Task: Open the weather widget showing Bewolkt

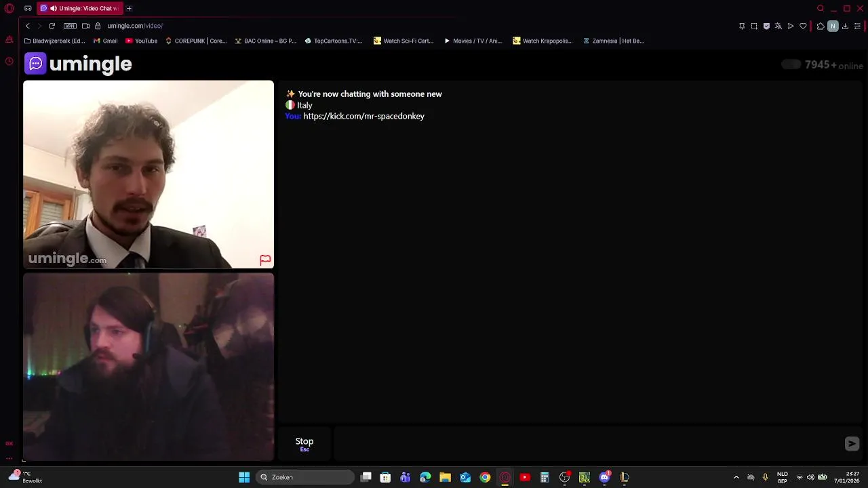Action: (x=24, y=477)
